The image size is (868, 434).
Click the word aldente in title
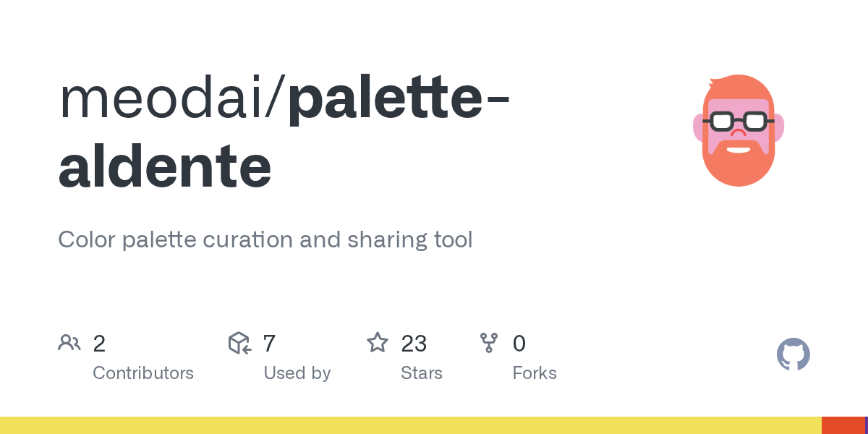(x=165, y=165)
